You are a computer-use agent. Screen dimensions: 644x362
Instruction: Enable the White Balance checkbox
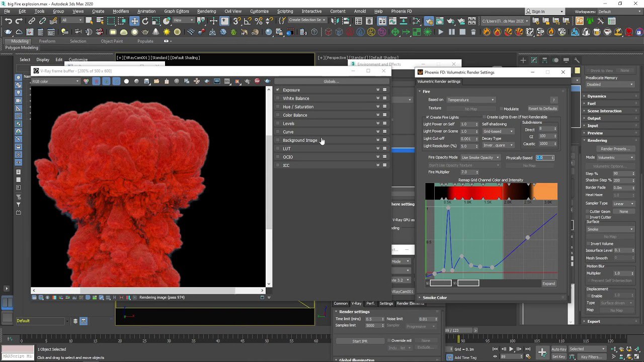tap(278, 98)
